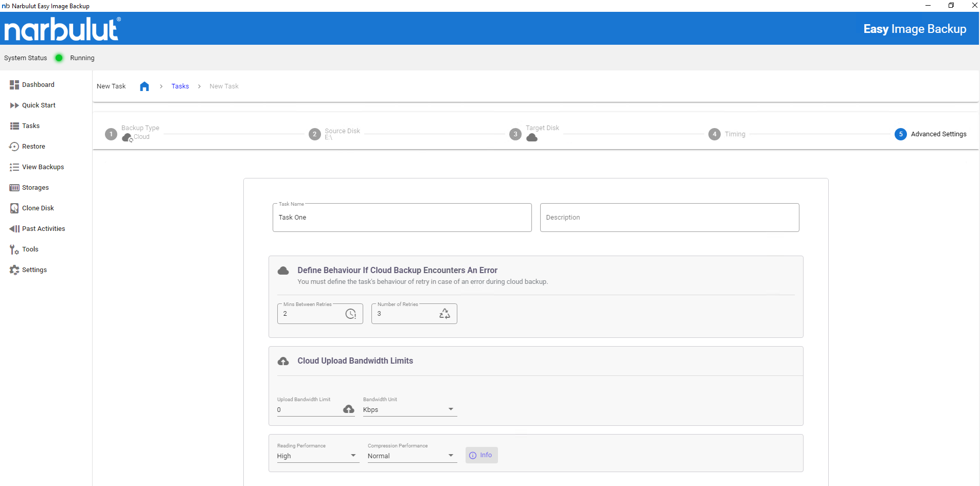The width and height of the screenshot is (980, 486).
Task: Open the Reading Performance dropdown
Action: coord(316,456)
